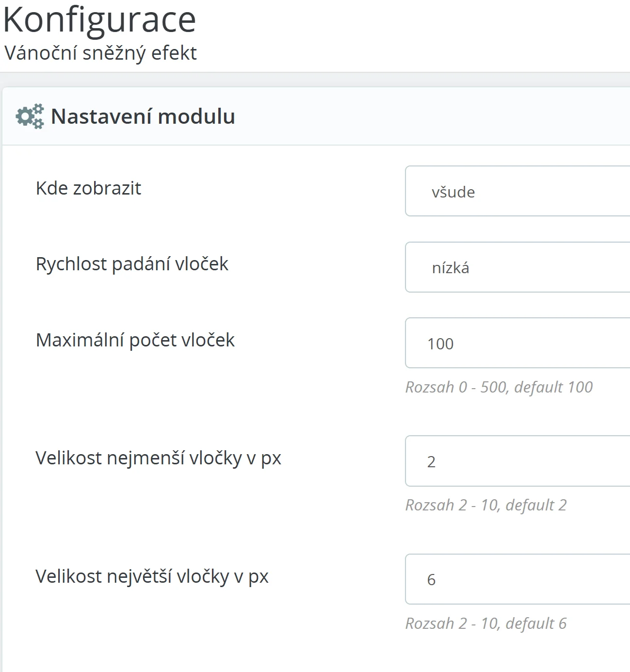
Task: Click the Konfigurace page title
Action: 99,20
